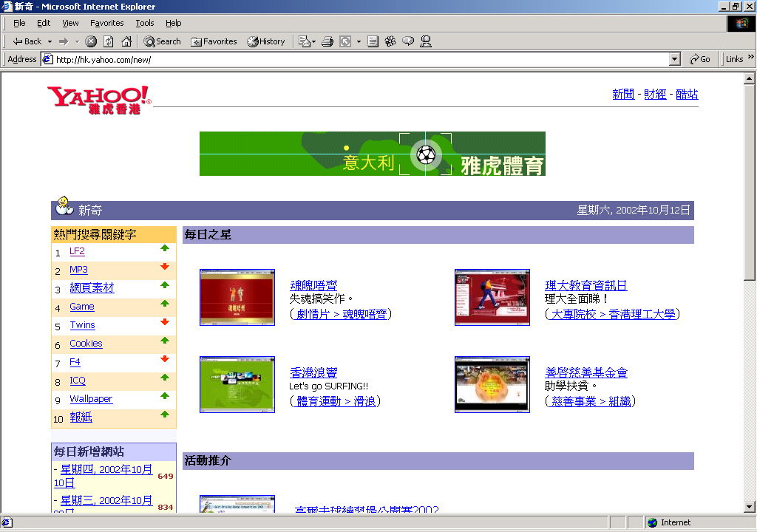
Task: Go to the Home page icon
Action: [126, 41]
